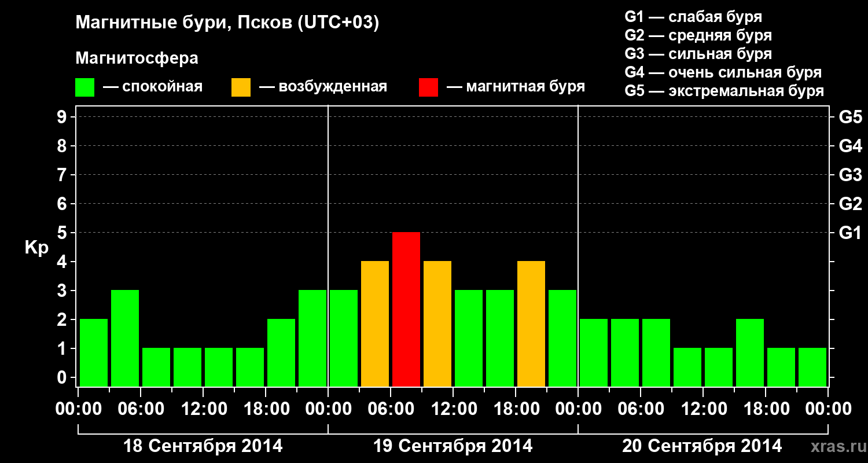Click the 12:00 time label for 18 Сентября
The width and height of the screenshot is (868, 463).
(x=203, y=409)
